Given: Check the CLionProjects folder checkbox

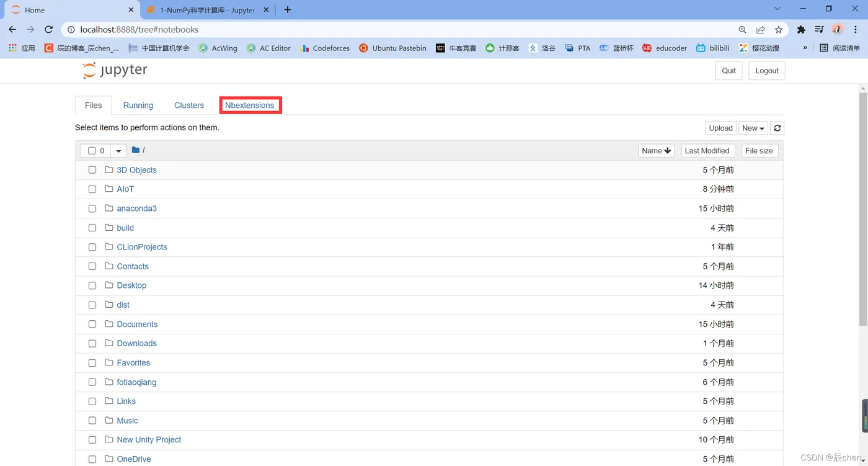Looking at the screenshot, I should tap(92, 247).
